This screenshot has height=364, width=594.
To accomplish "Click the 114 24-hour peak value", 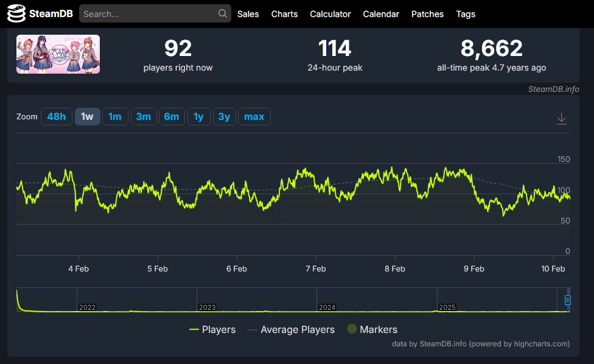I will (x=335, y=49).
